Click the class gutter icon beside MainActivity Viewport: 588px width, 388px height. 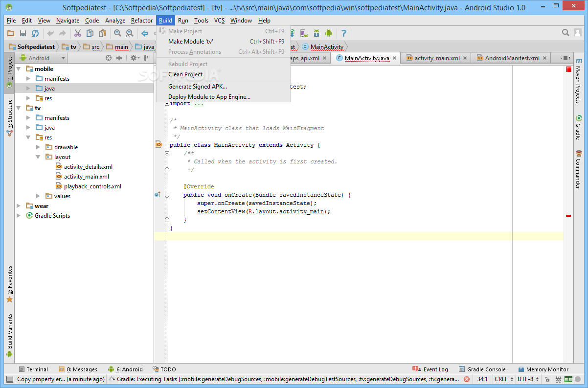(x=158, y=144)
